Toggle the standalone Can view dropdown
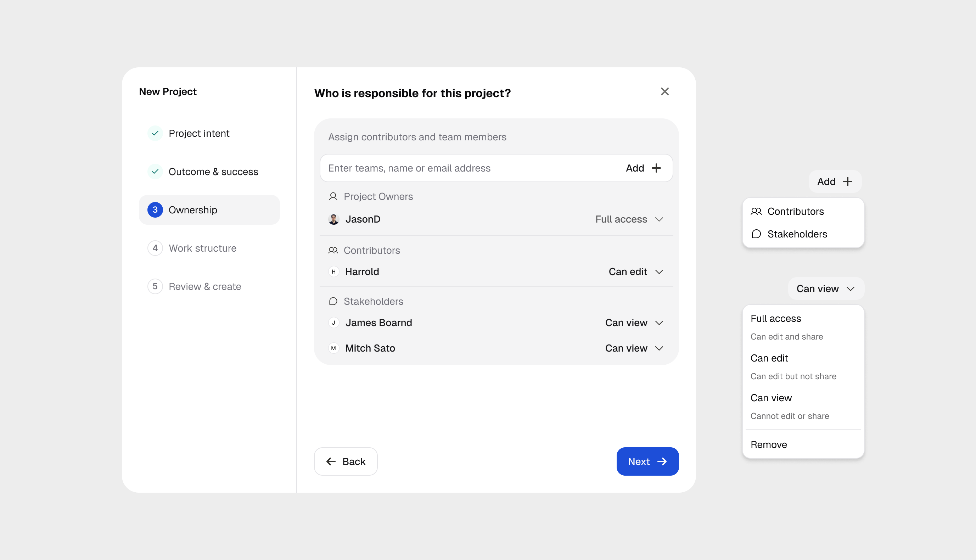The width and height of the screenshot is (976, 560). point(826,289)
